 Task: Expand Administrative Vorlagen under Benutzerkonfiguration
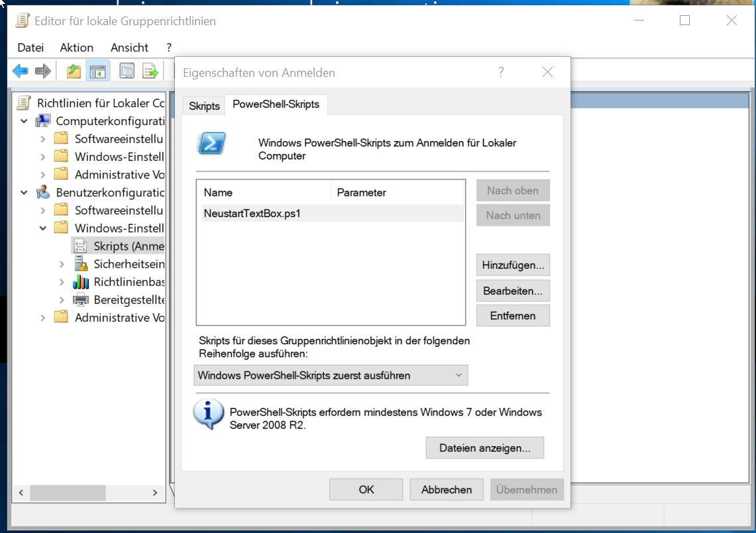[43, 318]
